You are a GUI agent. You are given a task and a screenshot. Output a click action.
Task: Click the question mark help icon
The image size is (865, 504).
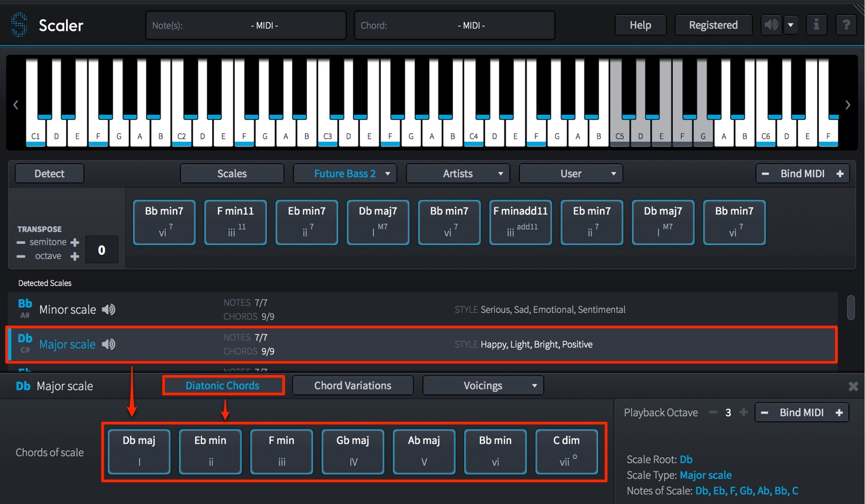pos(846,25)
